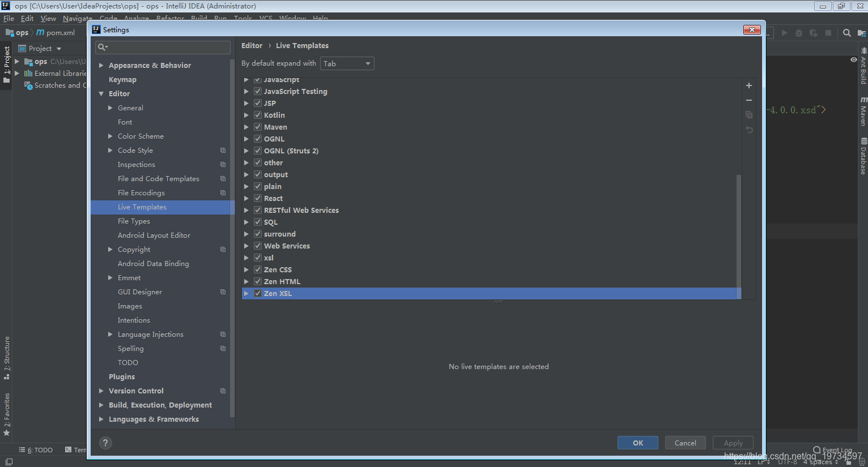Screen dimensions: 868x467
Task: Disable the React template group checkbox
Action: 258,198
